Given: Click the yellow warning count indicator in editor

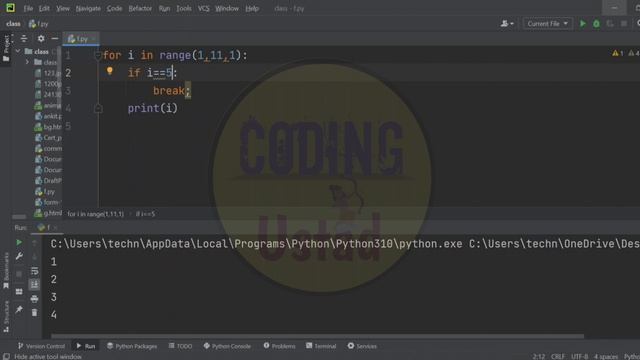Looking at the screenshot, I should [x=618, y=53].
